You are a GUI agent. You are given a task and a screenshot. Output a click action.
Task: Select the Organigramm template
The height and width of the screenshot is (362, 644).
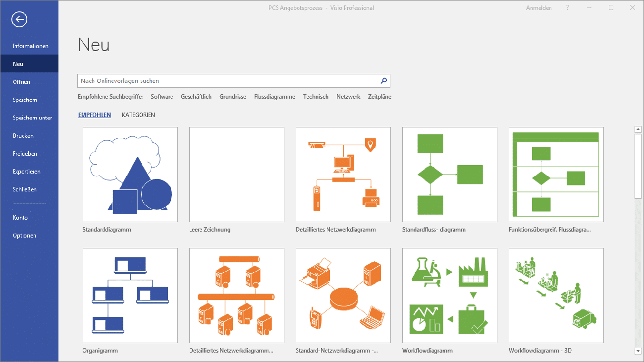(x=130, y=295)
